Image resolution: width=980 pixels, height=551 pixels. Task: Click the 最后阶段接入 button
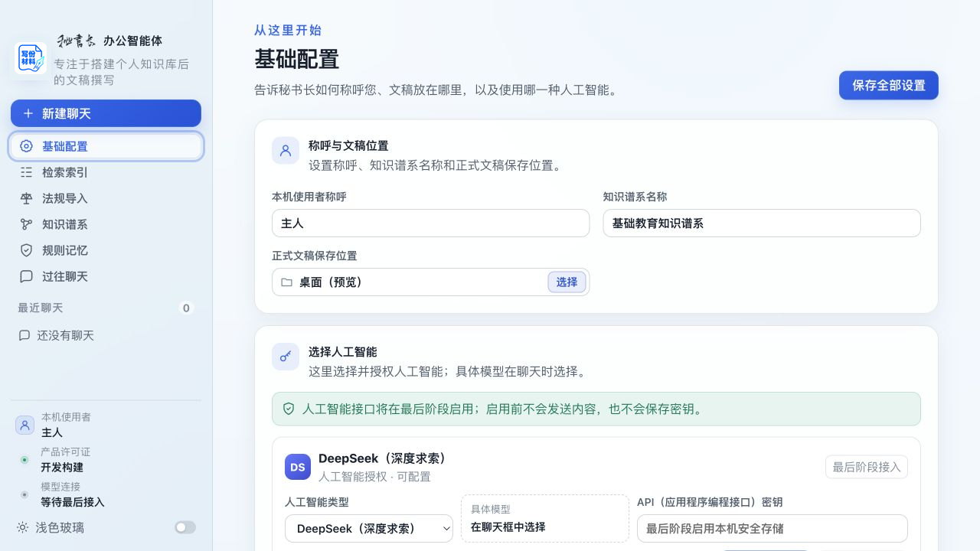(867, 467)
